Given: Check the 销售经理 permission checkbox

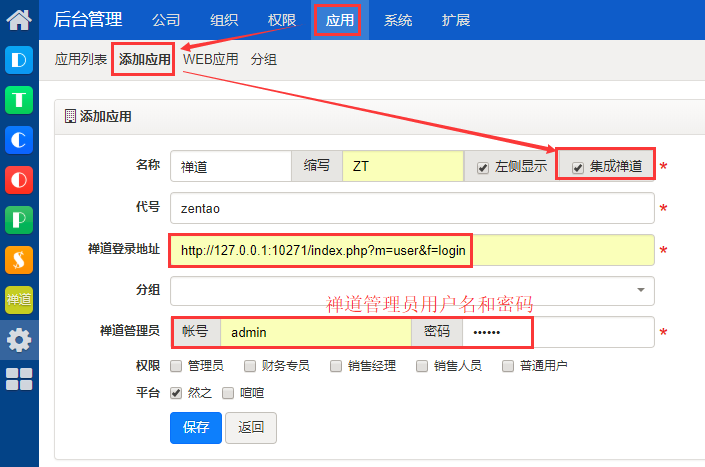Looking at the screenshot, I should click(336, 366).
